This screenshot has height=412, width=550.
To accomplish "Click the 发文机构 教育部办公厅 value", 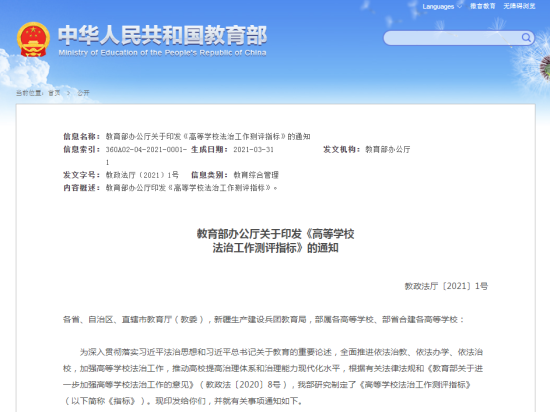I will click(388, 150).
